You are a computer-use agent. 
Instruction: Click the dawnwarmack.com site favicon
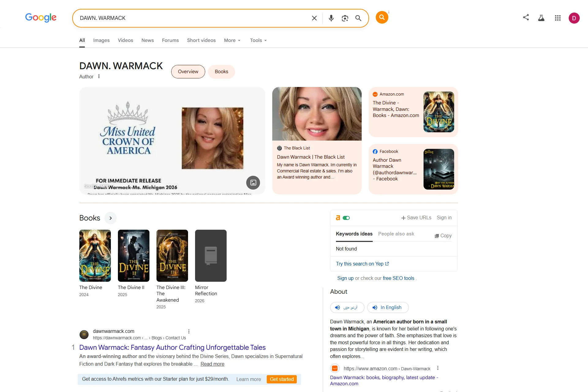point(84,334)
